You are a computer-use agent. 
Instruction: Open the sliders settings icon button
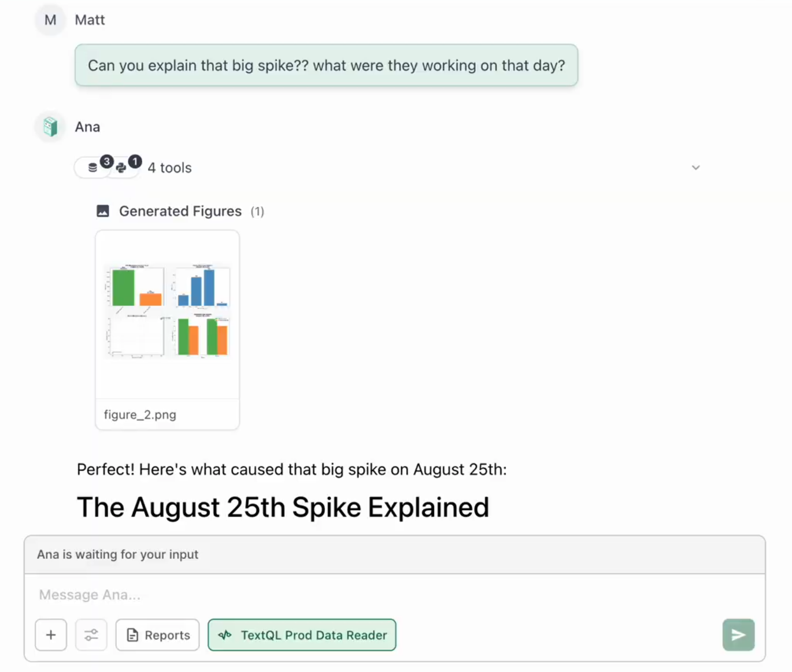(91, 635)
